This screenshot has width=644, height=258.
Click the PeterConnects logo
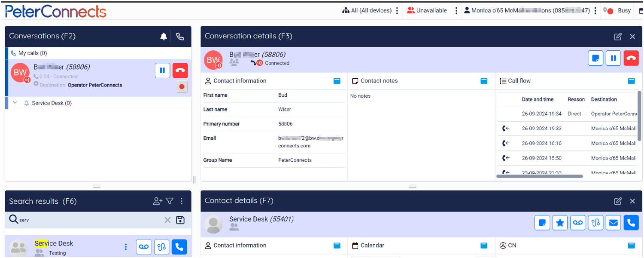tap(56, 11)
